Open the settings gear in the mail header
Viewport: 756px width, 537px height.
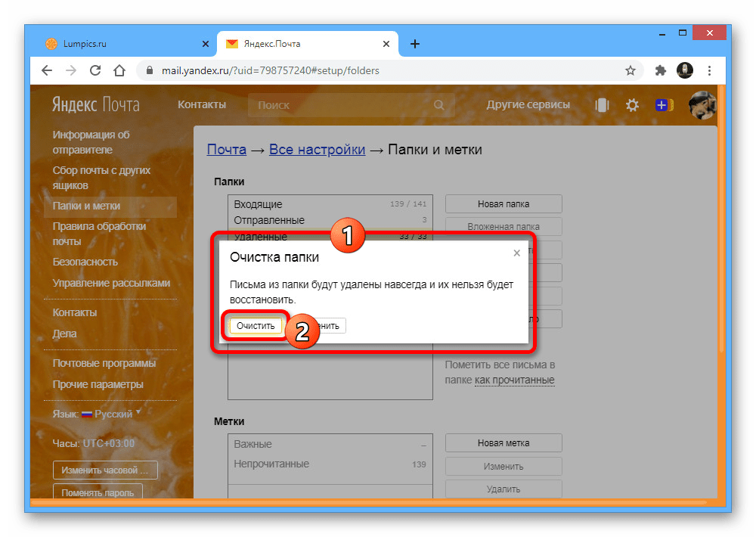click(x=632, y=105)
